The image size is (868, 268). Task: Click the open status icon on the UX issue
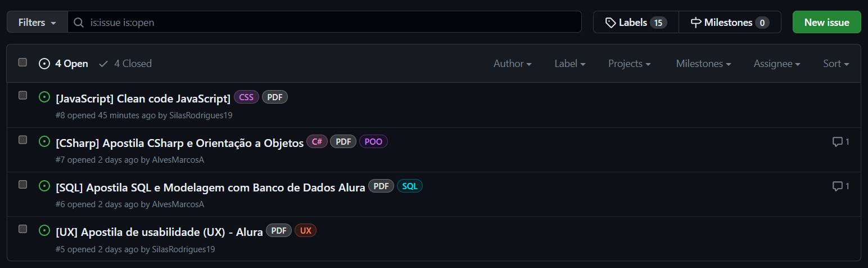44,230
